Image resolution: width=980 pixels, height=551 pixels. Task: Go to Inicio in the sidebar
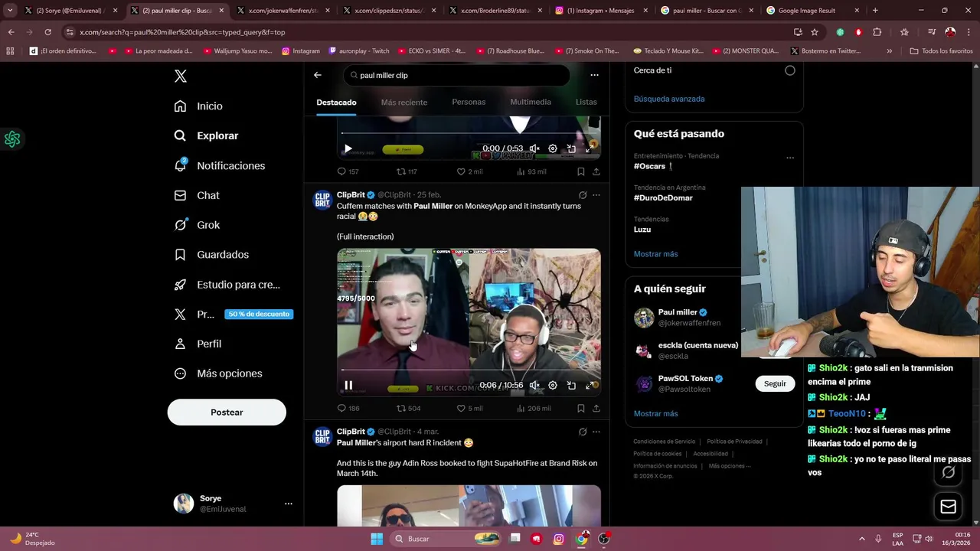point(198,106)
